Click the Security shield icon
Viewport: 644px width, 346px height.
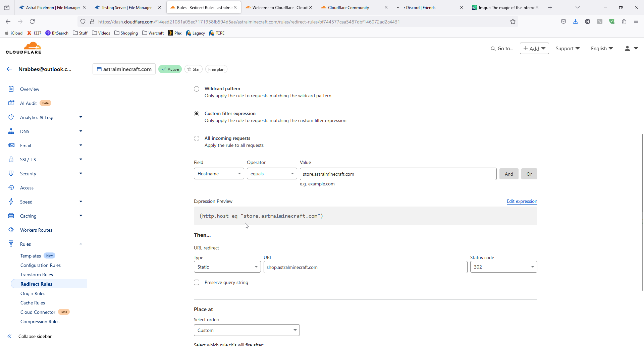click(11, 174)
